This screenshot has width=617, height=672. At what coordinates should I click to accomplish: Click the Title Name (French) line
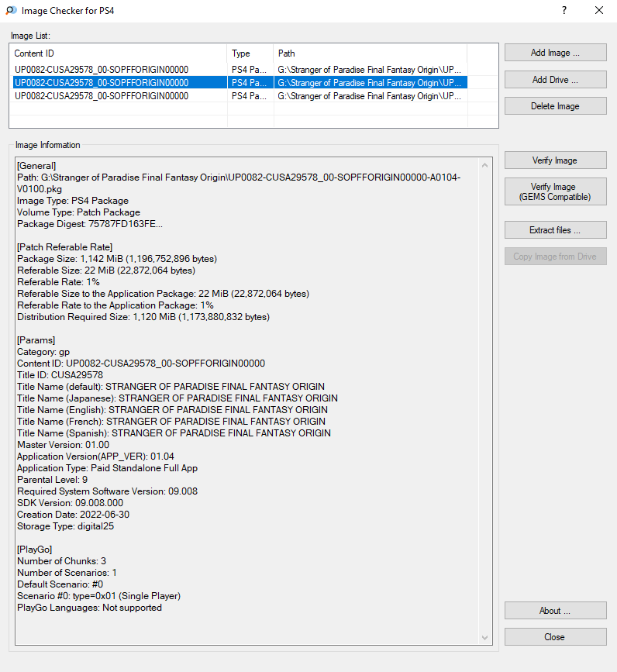pos(171,422)
